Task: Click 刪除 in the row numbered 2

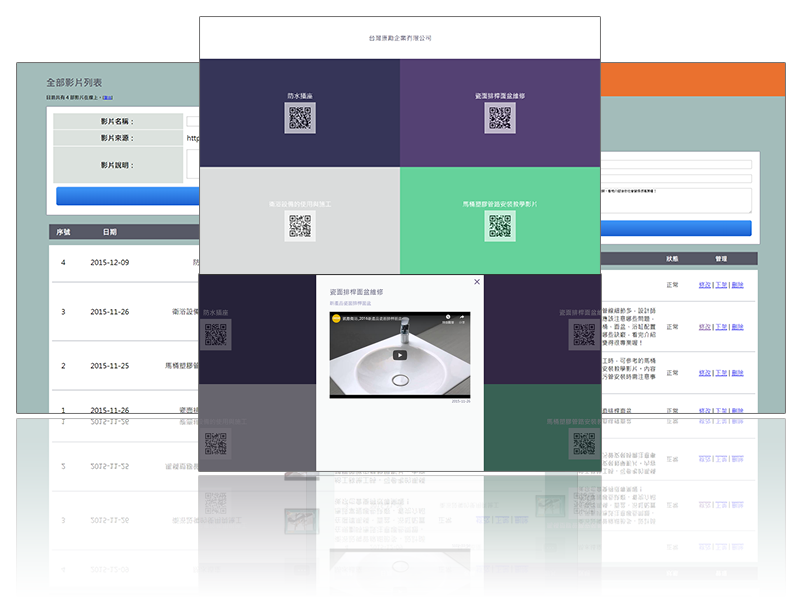Action: [737, 373]
